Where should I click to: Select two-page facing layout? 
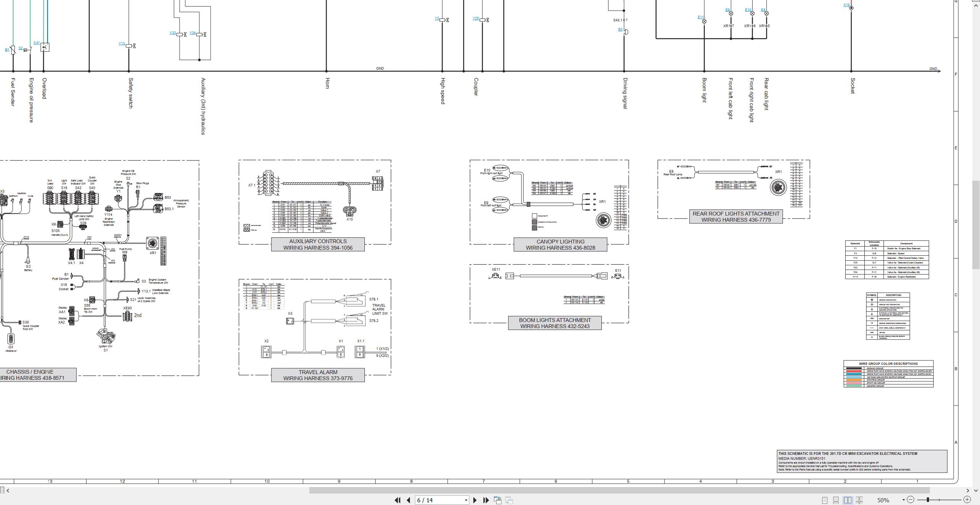[x=848, y=500]
